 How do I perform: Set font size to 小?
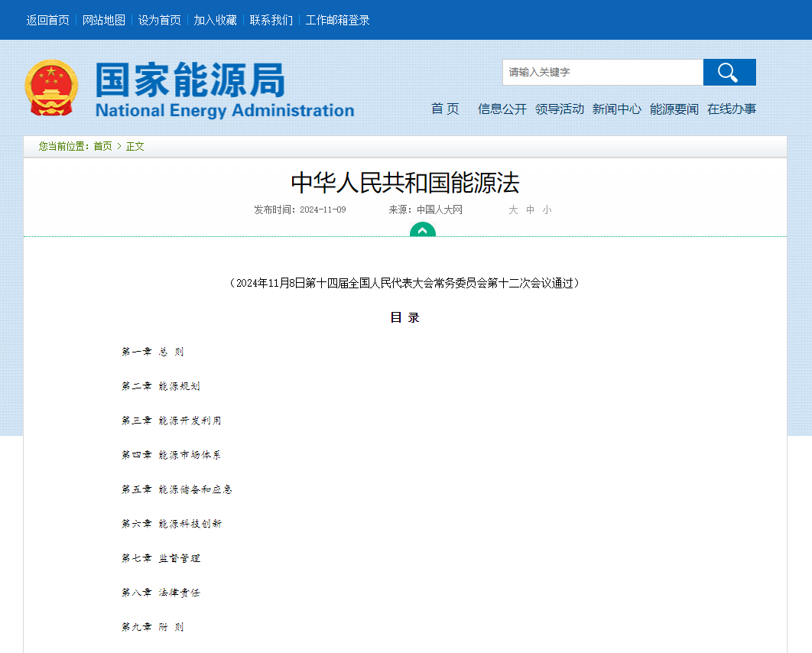click(x=547, y=210)
